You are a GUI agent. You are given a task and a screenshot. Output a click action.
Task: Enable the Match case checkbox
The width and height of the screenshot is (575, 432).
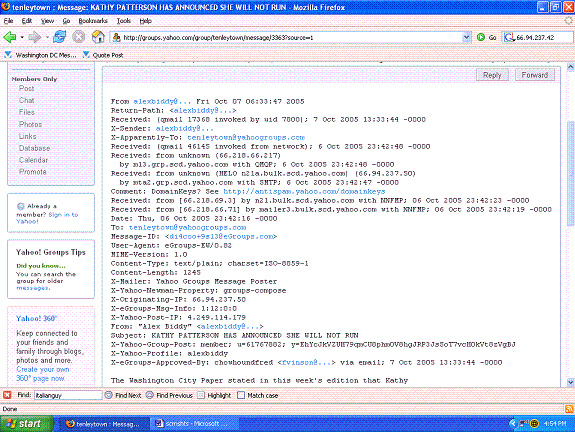click(x=241, y=395)
